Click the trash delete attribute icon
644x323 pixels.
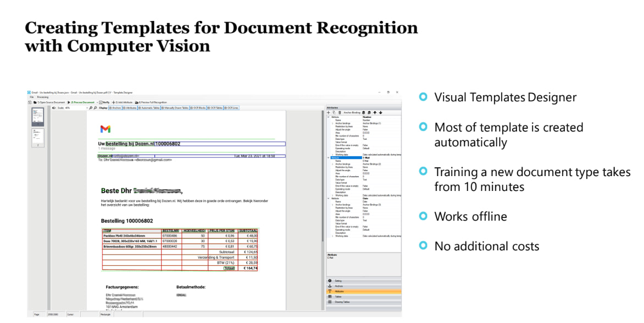click(340, 112)
